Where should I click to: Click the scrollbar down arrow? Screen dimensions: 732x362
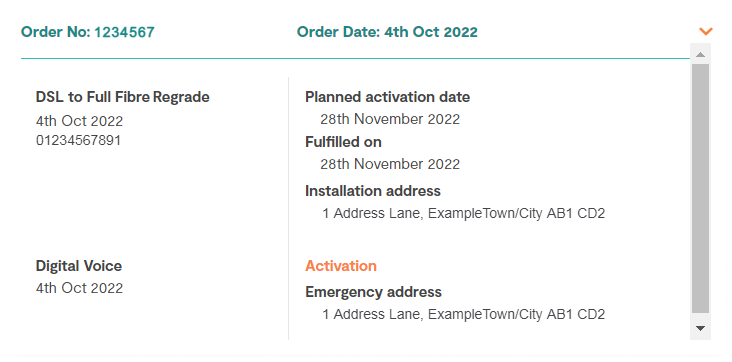point(700,328)
